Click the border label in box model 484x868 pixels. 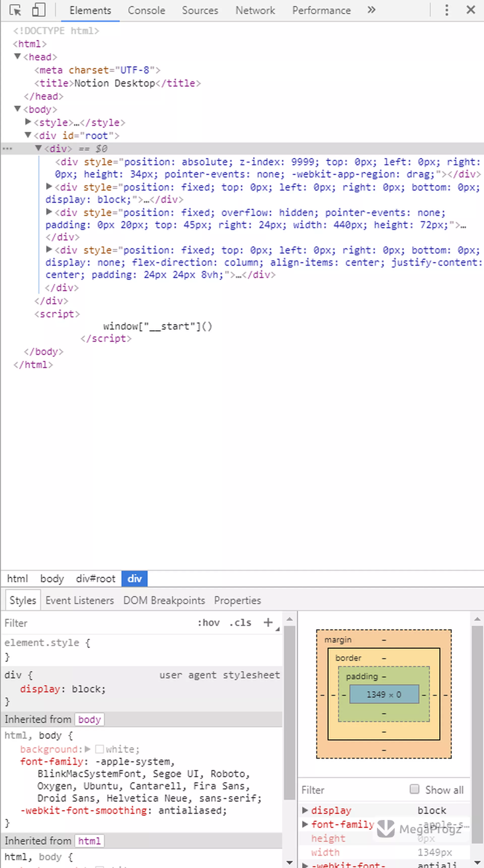(348, 658)
